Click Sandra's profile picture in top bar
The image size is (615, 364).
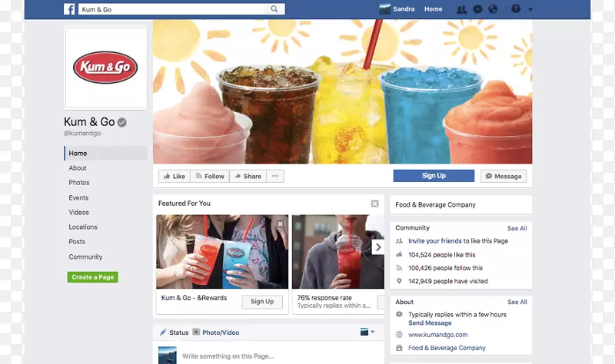(x=385, y=9)
